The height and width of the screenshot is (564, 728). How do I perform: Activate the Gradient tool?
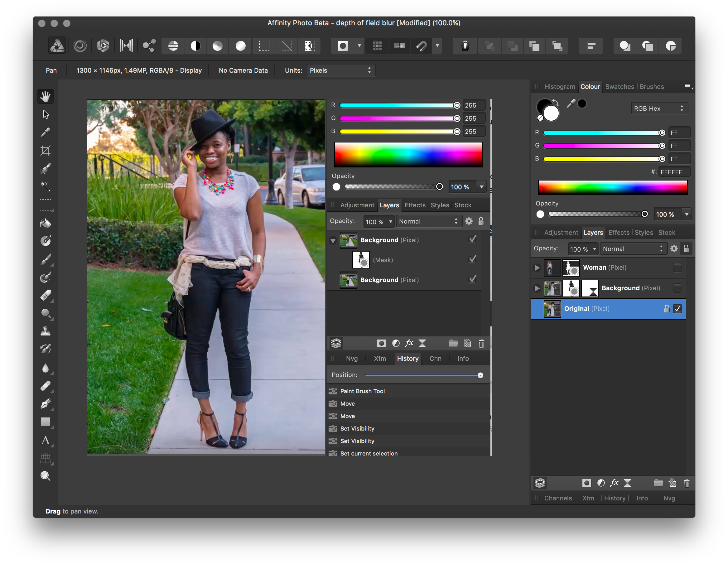coord(46,241)
